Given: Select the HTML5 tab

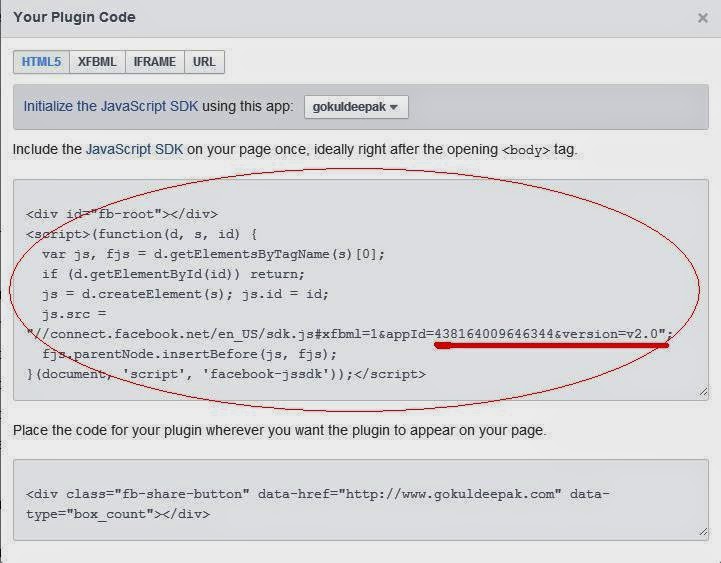Looking at the screenshot, I should (41, 62).
